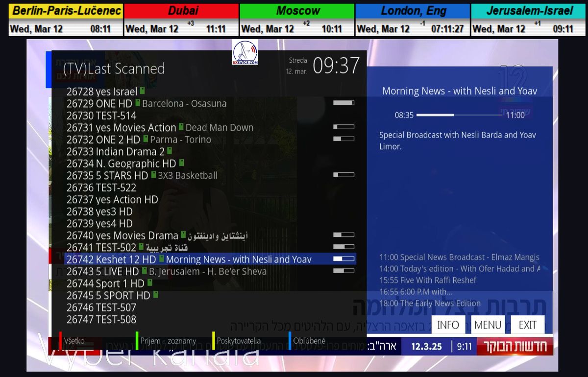Screen dimensions: 588x377
Task: Choose channel 26731 yes Movies Action
Action: pyautogui.click(x=121, y=127)
